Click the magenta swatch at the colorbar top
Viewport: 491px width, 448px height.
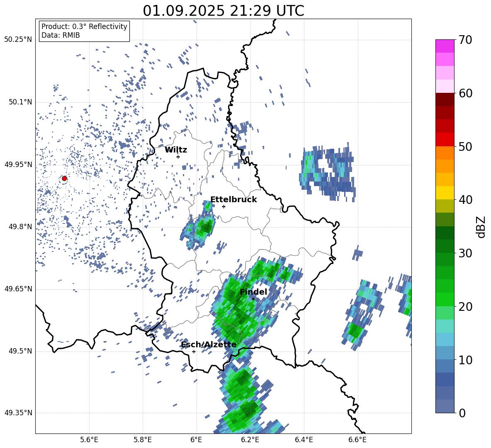445,46
